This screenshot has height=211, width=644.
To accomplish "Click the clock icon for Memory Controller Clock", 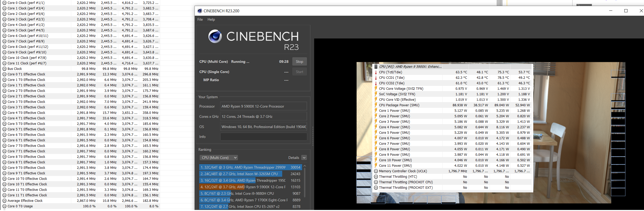I will point(376,171).
